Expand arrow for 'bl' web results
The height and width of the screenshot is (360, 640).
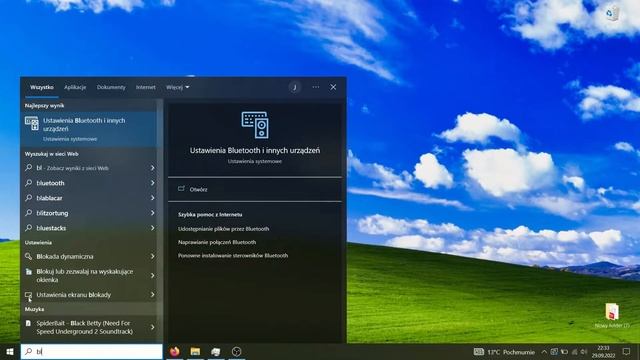click(152, 168)
